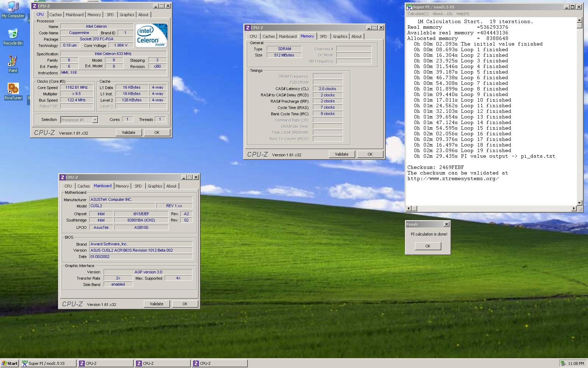This screenshot has width=588, height=368.
Task: Open the Processor #1 selection dropdown
Action: click(95, 120)
